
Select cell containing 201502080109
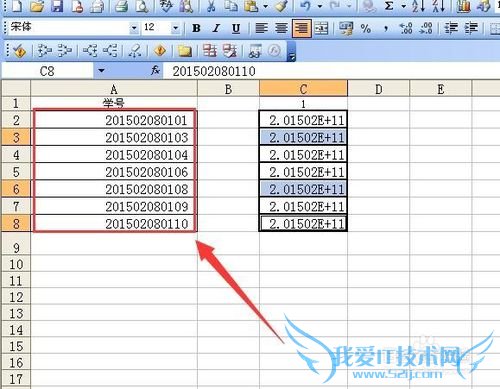(114, 206)
